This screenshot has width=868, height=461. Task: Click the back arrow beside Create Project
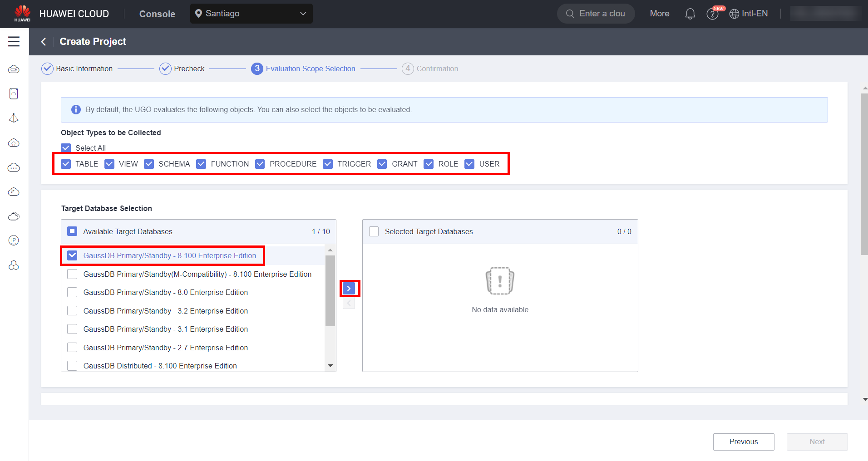point(44,42)
